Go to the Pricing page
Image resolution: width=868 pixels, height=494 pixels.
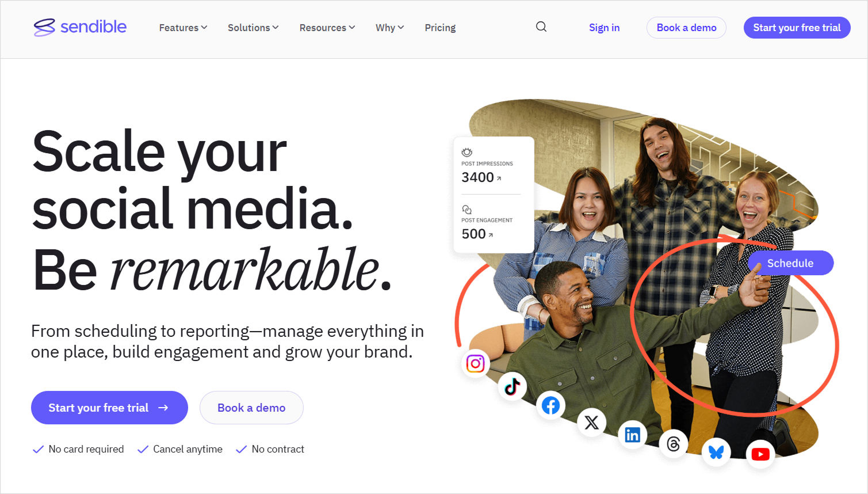tap(440, 28)
